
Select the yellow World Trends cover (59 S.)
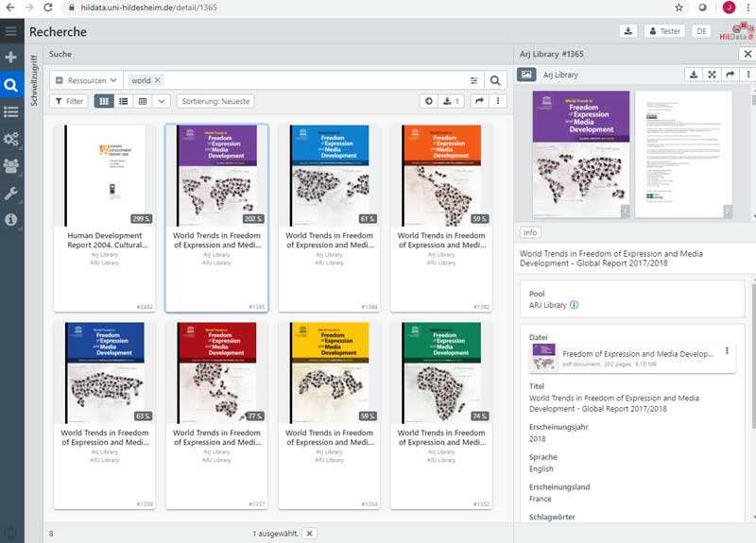(329, 372)
